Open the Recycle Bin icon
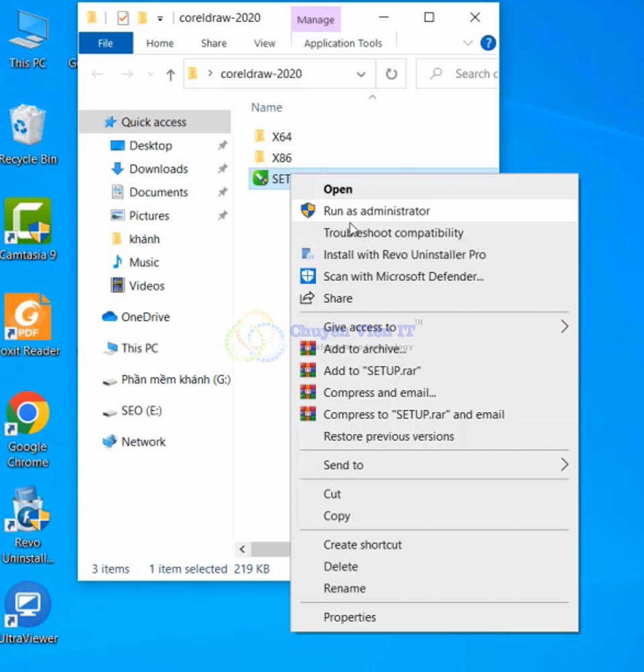This screenshot has width=644, height=672. (x=27, y=128)
